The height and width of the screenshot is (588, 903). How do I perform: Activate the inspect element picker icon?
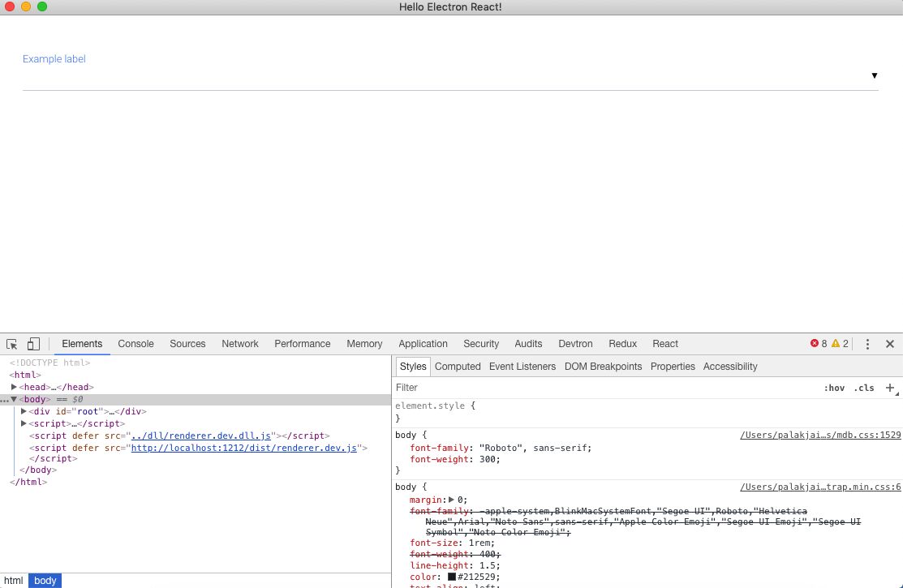coord(11,344)
